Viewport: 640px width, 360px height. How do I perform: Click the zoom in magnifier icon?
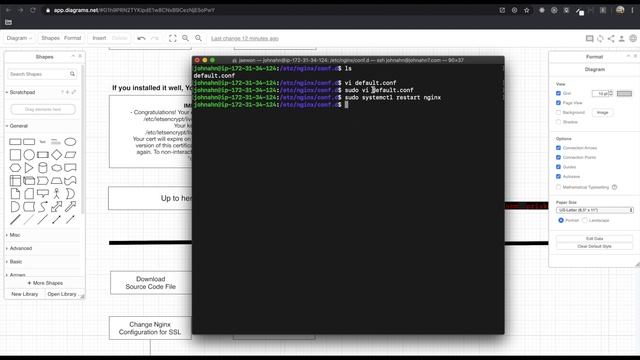(185, 38)
